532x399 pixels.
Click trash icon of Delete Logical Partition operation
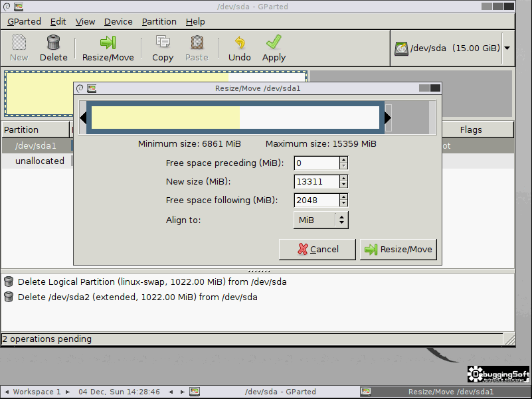pyautogui.click(x=9, y=281)
